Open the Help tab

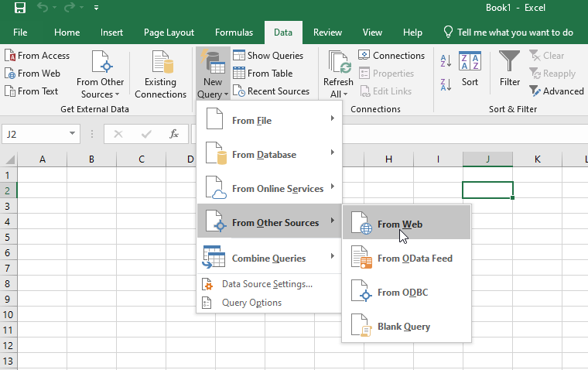pos(412,33)
